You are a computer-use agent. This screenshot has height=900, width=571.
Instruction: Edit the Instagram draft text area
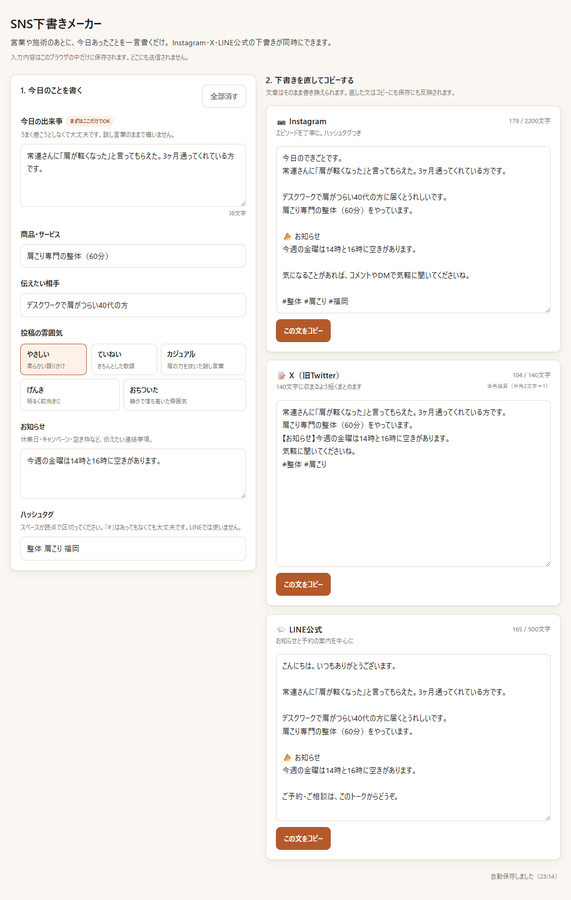[413, 230]
